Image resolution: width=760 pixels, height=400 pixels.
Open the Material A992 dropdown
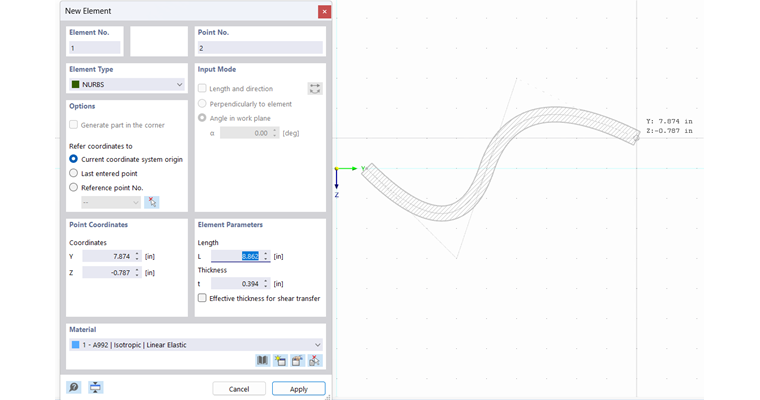click(196, 345)
